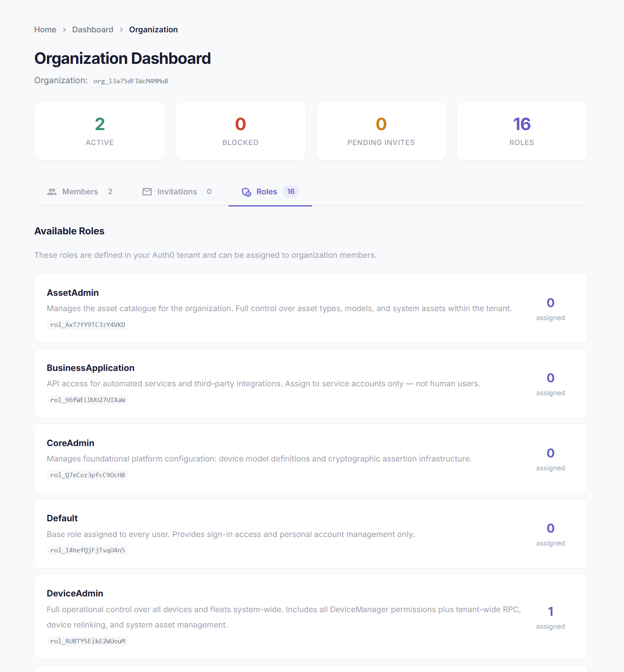
Task: Click AssetAdmin's 0 assigned count
Action: tap(550, 309)
